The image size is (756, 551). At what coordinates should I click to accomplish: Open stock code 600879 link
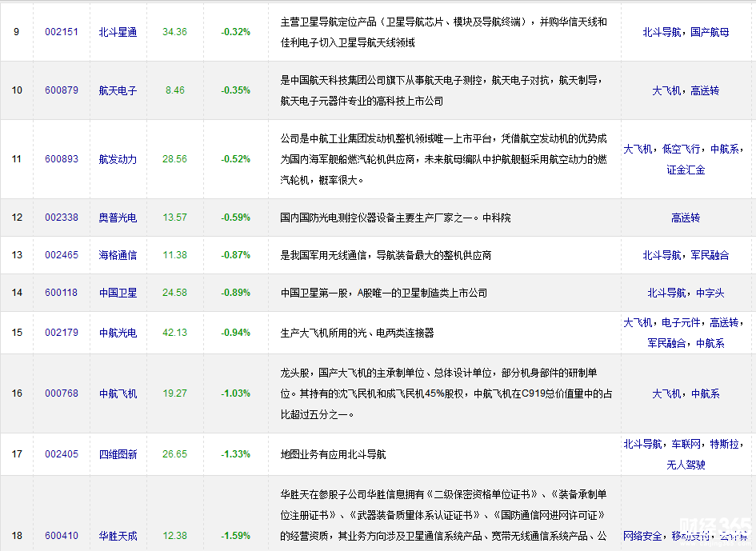click(x=62, y=90)
